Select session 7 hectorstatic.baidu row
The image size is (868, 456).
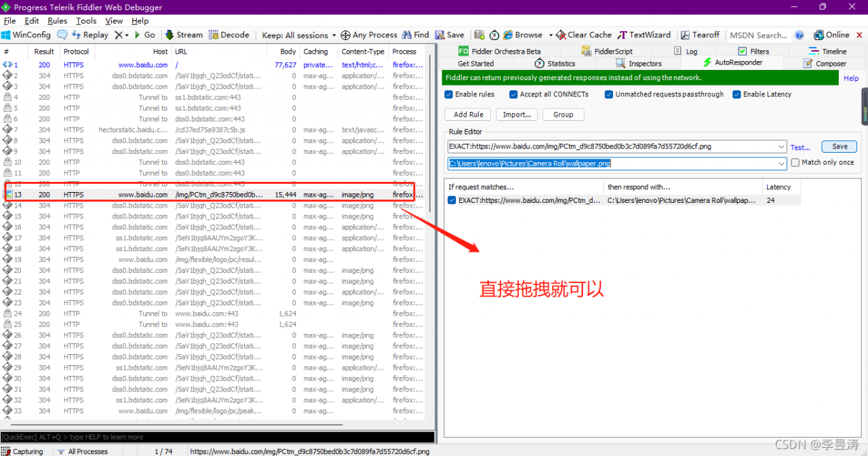click(x=214, y=130)
